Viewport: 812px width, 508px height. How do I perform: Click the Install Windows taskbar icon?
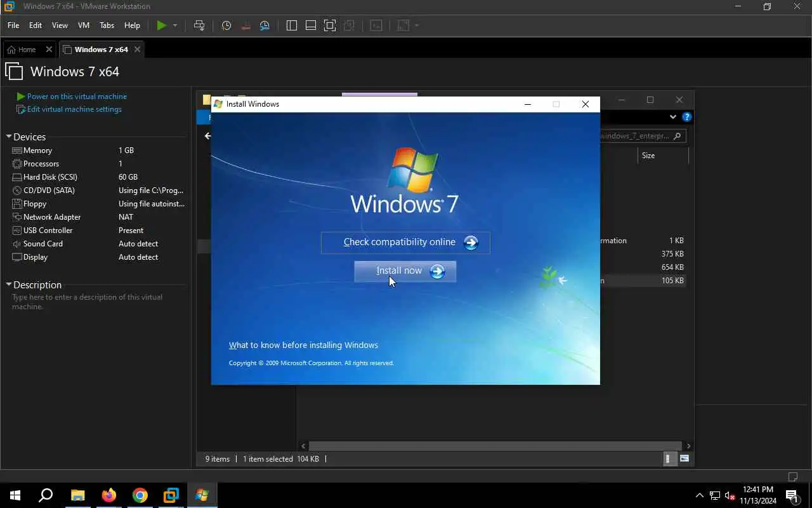[202, 495]
